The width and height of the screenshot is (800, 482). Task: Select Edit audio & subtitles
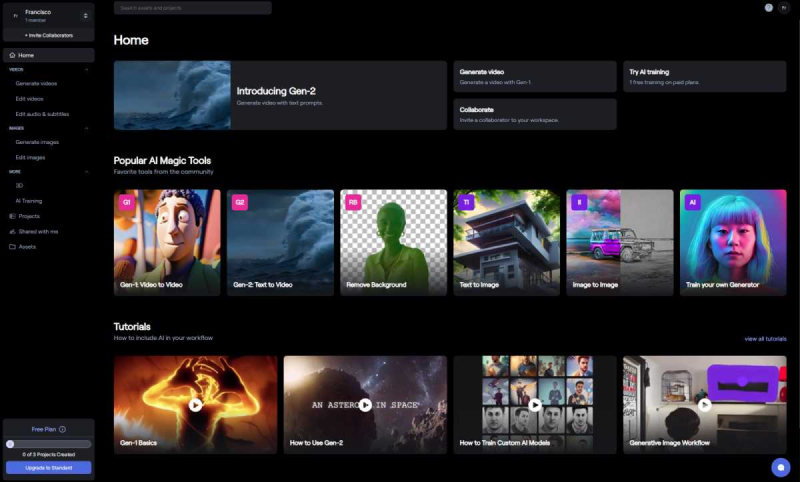pos(43,114)
